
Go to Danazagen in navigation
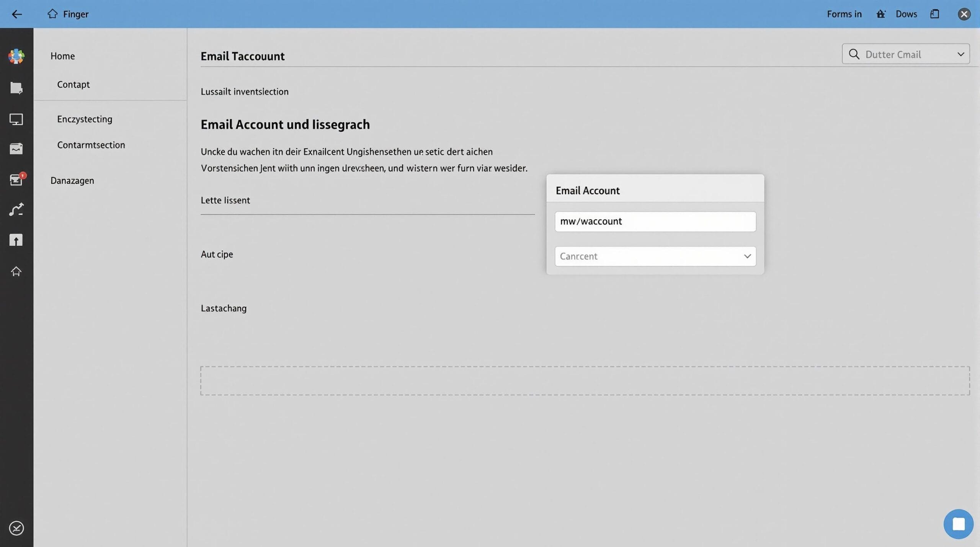72,180
